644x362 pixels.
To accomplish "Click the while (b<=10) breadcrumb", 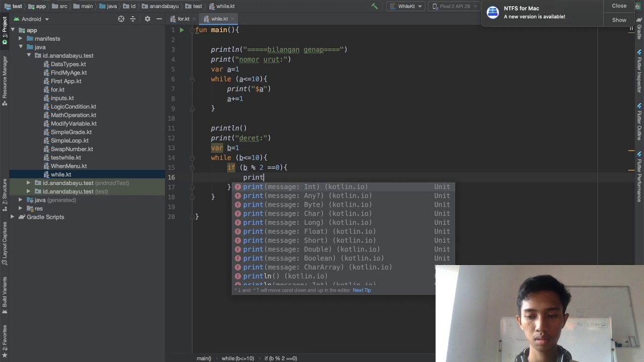I will click(238, 358).
